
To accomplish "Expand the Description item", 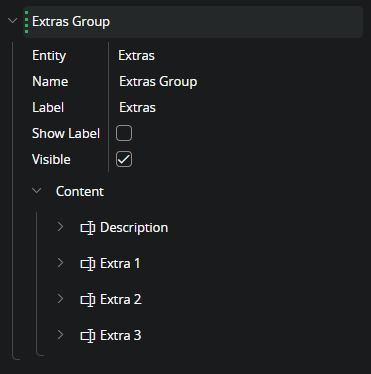I will pyautogui.click(x=60, y=227).
